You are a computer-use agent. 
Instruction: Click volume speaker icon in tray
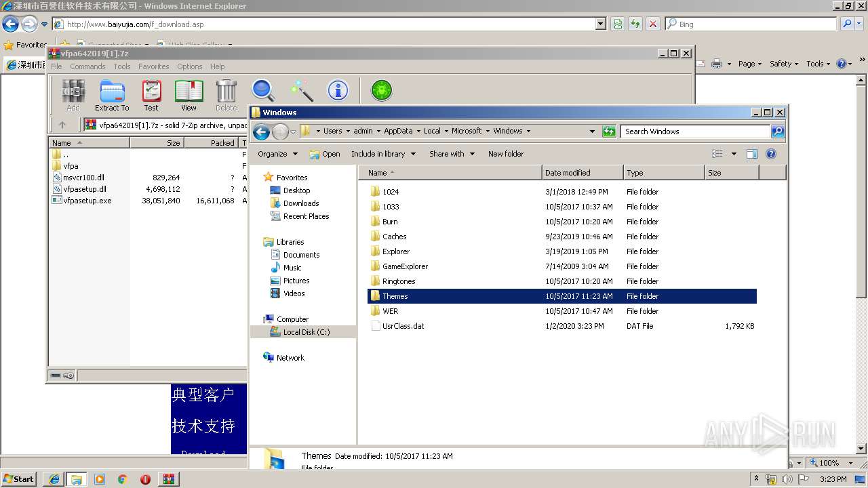tap(788, 479)
